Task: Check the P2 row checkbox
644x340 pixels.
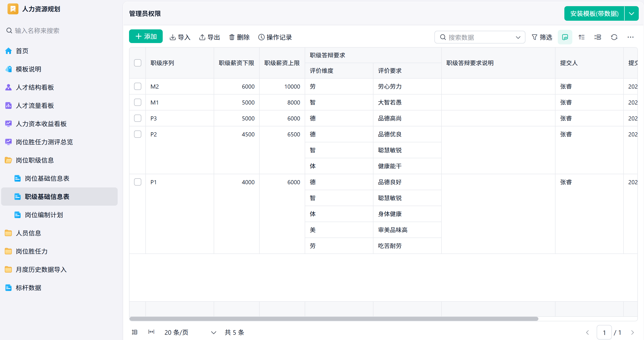Action: click(138, 134)
